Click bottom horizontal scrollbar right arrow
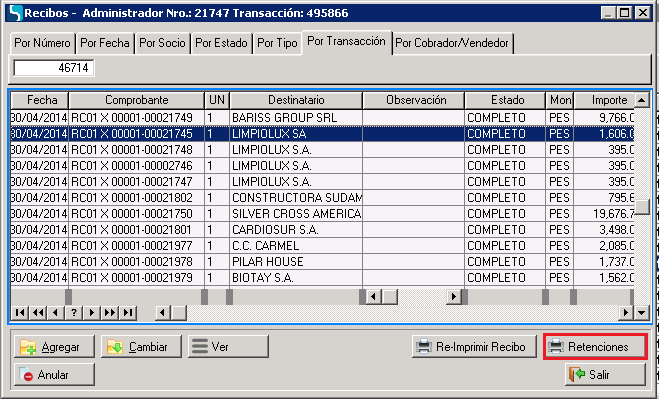659x399 pixels. pyautogui.click(x=626, y=312)
